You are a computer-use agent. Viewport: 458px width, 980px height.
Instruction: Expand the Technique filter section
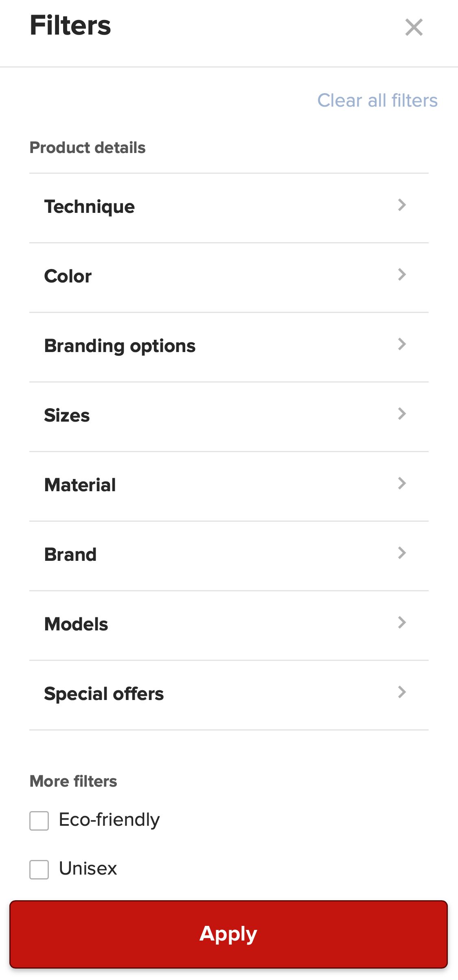click(x=229, y=206)
